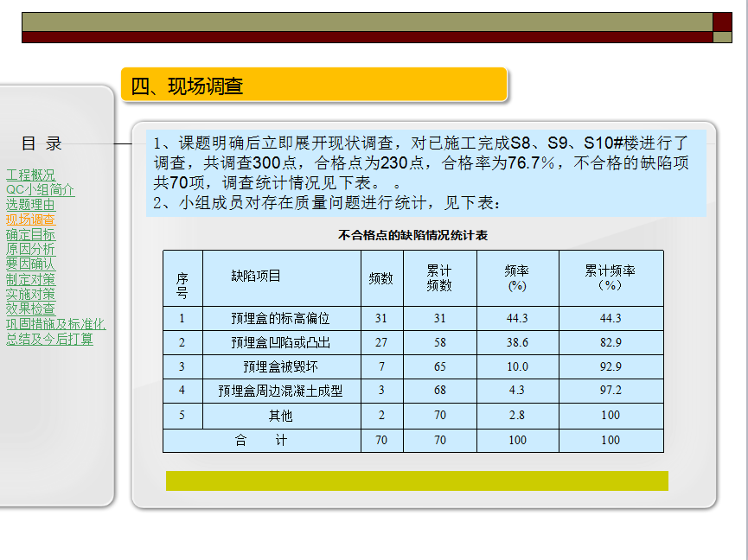The width and height of the screenshot is (748, 560).
Task: Go to the QC小组简介 section link
Action: (x=40, y=189)
